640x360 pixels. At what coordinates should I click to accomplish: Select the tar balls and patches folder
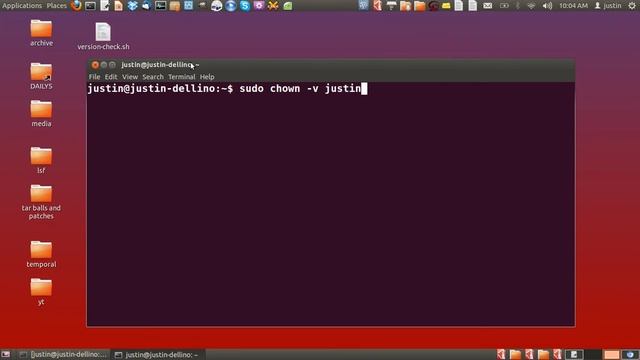pyautogui.click(x=41, y=202)
